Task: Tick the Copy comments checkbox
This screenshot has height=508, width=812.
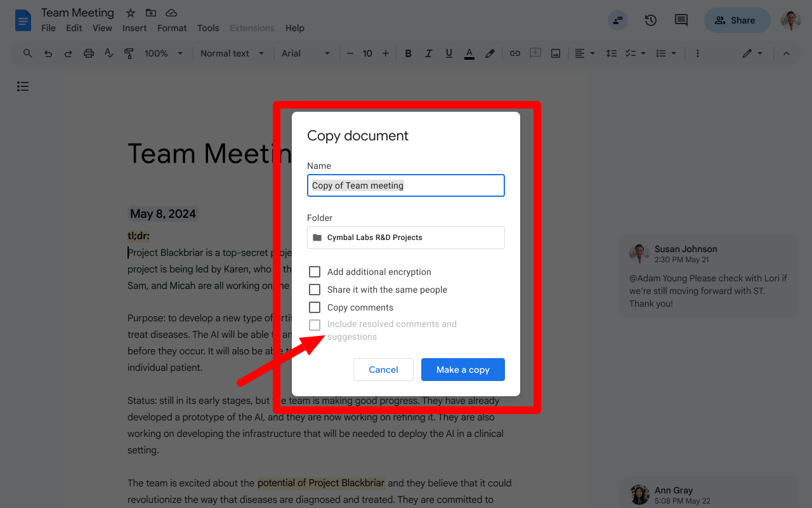Action: pyautogui.click(x=315, y=307)
